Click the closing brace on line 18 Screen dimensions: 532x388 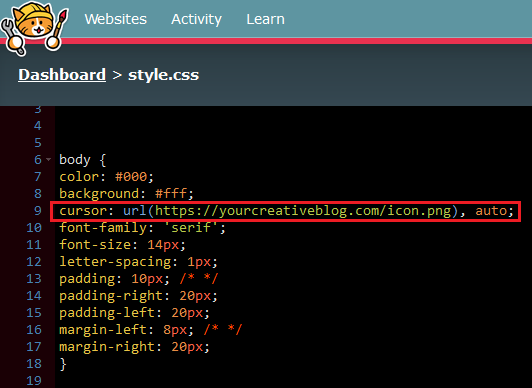tap(63, 364)
